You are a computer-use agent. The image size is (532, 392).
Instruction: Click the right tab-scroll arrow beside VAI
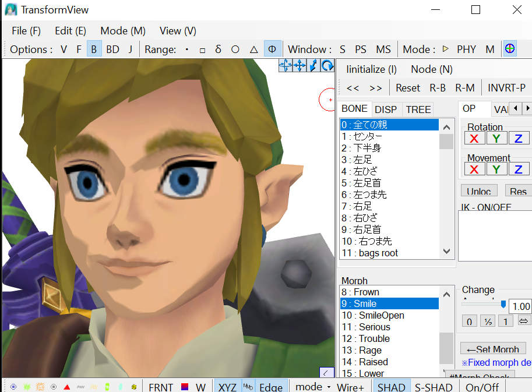527,108
